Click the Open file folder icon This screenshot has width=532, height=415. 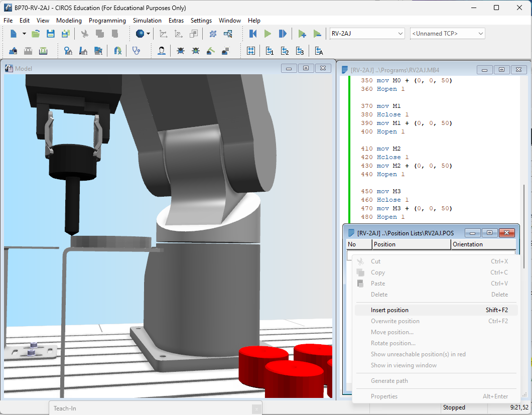(36, 34)
